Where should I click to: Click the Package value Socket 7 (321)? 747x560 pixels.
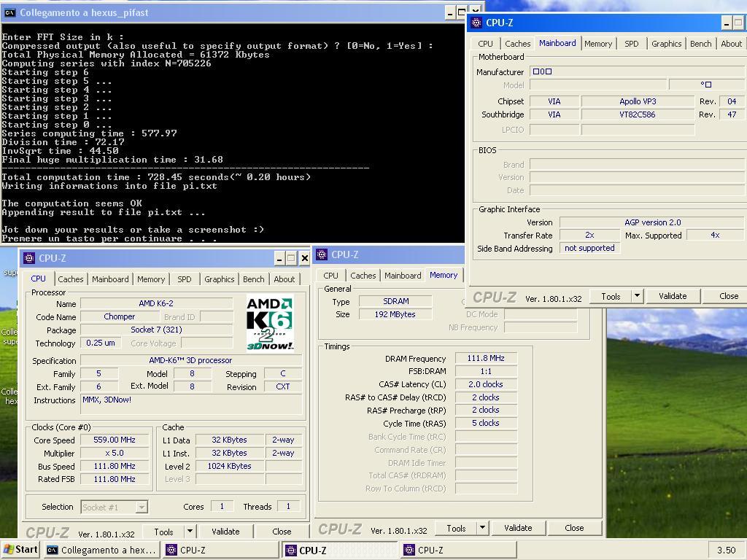coord(156,330)
